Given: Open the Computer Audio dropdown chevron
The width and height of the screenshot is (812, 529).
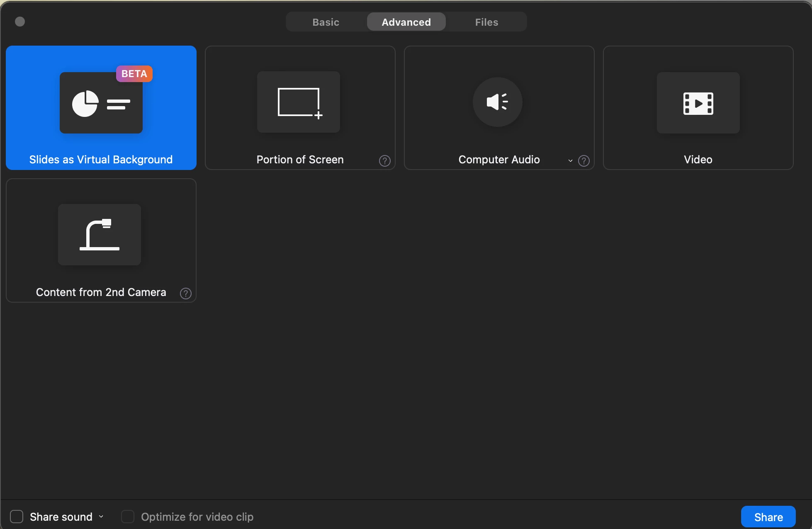Looking at the screenshot, I should tap(570, 161).
